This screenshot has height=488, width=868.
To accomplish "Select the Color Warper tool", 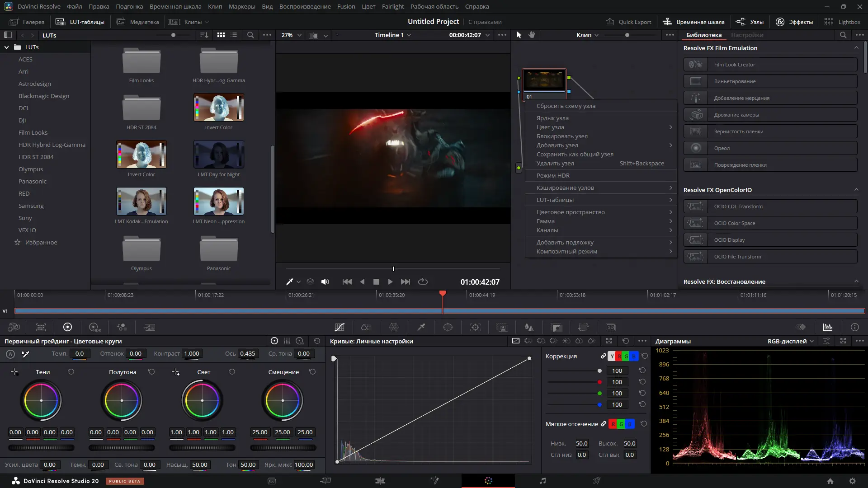I will point(394,327).
